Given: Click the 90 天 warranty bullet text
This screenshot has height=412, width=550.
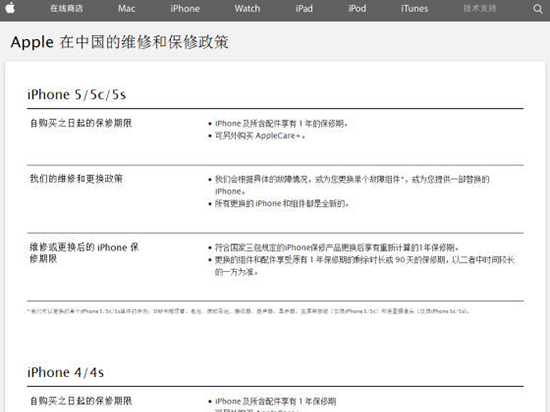Looking at the screenshot, I should pos(365,266).
